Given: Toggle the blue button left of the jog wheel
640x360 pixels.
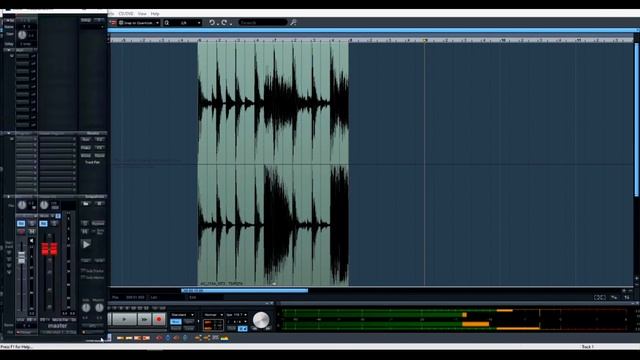Looking at the screenshot, I should [242, 328].
